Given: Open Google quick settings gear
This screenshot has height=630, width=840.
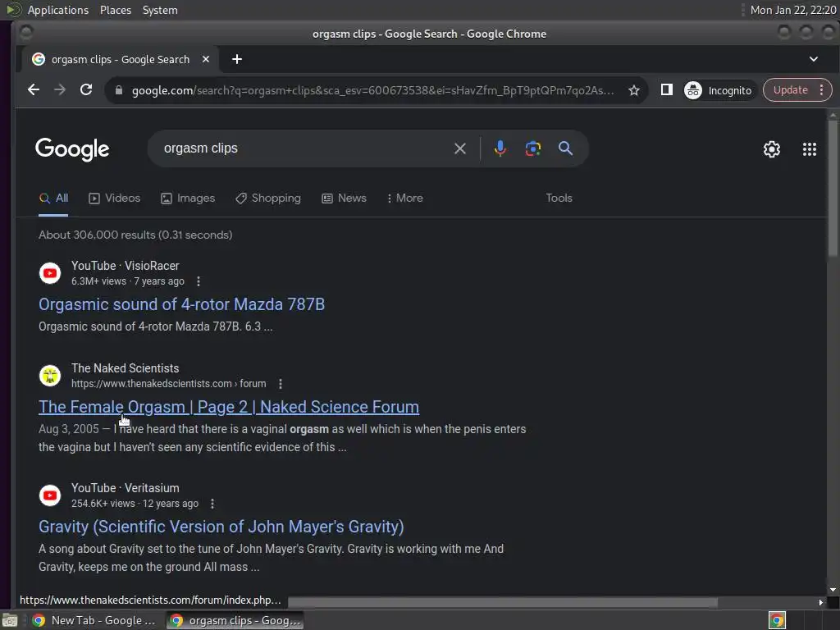Looking at the screenshot, I should tap(771, 149).
